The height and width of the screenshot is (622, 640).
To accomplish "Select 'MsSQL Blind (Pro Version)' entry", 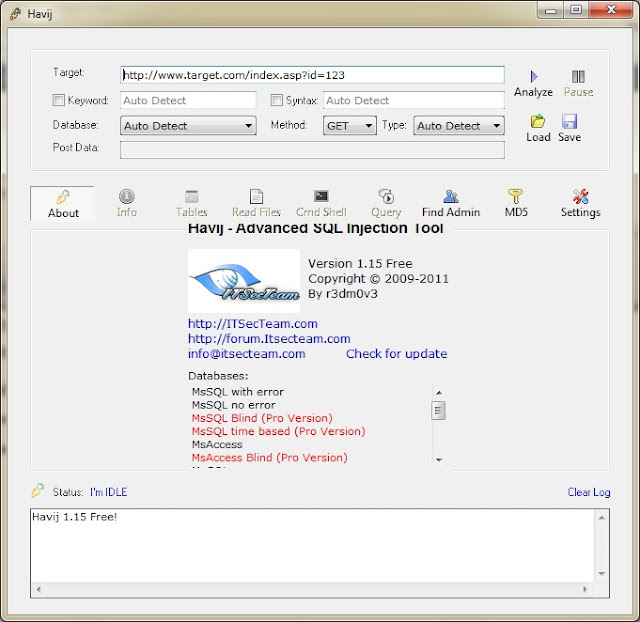I will [x=262, y=418].
